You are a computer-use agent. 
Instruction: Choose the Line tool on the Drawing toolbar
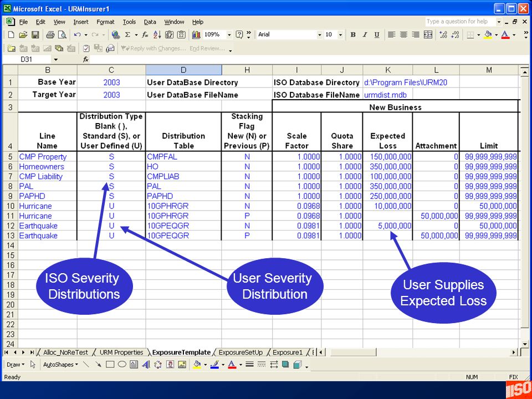pos(86,365)
